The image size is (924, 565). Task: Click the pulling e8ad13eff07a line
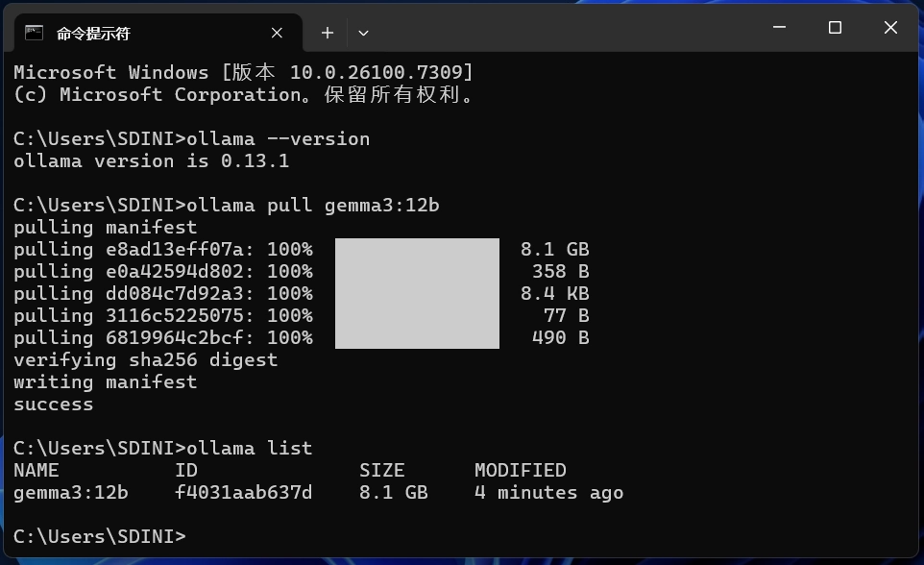coord(302,250)
